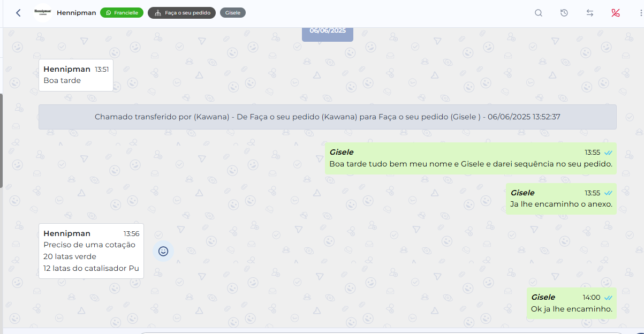This screenshot has width=644, height=334.
Task: Click the transfer chat arrows icon
Action: (x=590, y=13)
